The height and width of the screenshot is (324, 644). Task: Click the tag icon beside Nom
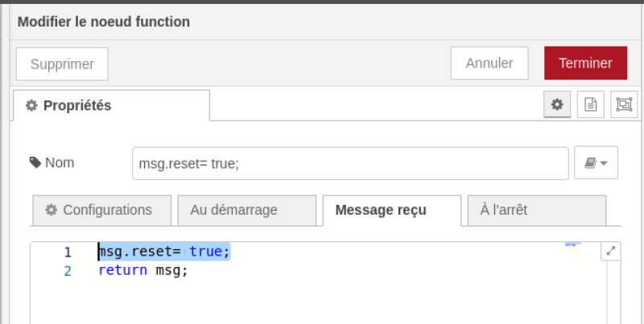pyautogui.click(x=35, y=162)
